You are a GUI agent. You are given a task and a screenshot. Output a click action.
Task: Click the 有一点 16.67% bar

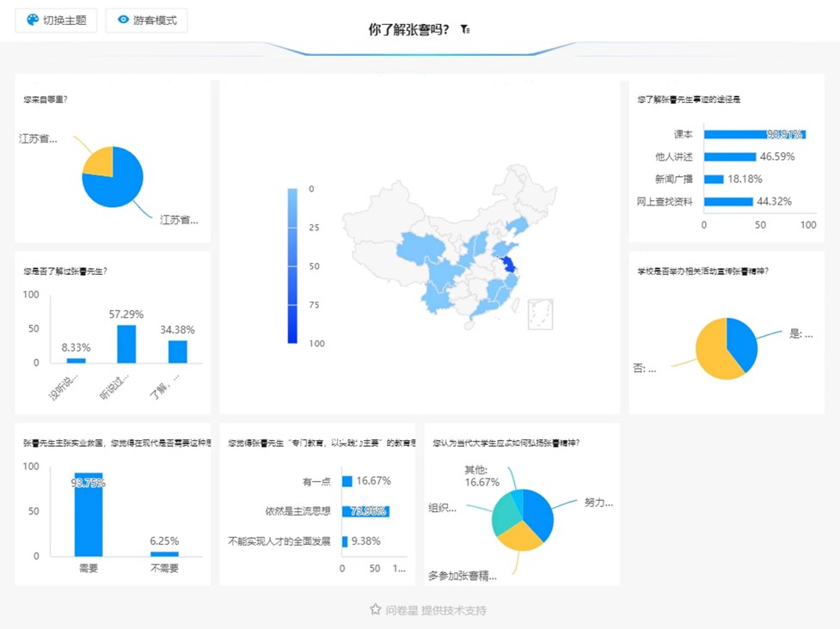tap(347, 481)
